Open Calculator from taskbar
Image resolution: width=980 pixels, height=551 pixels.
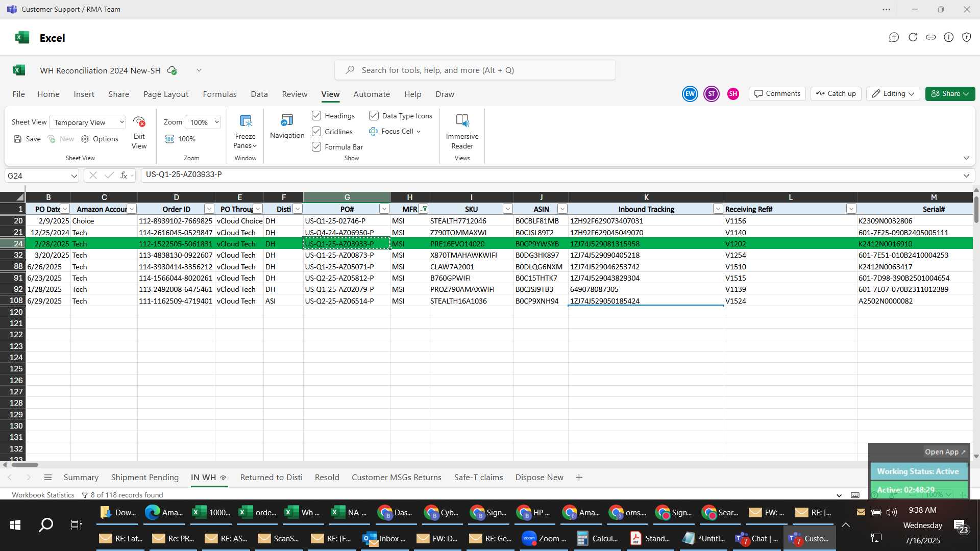[x=597, y=539]
